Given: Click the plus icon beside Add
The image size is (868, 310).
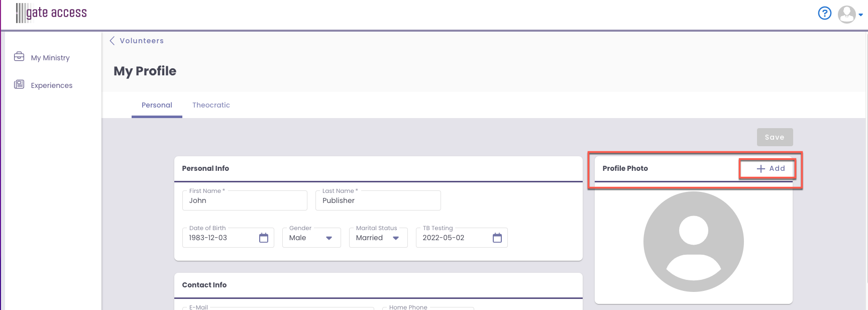Looking at the screenshot, I should pos(761,169).
